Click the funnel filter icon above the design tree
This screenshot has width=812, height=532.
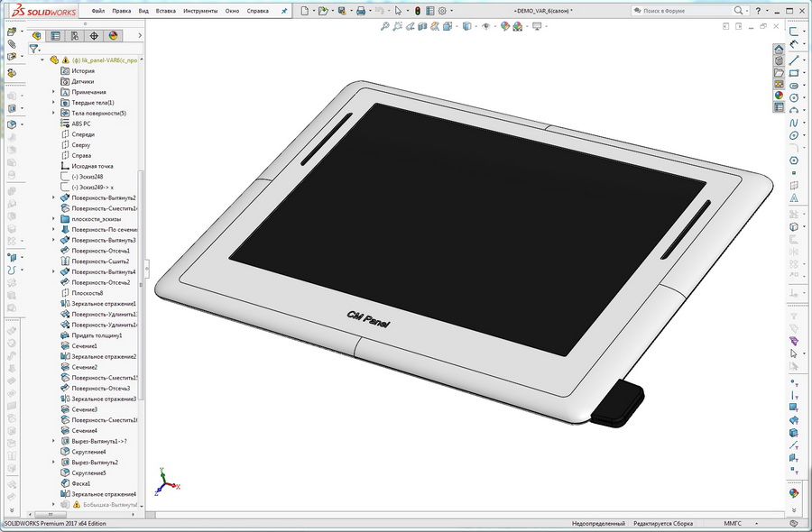click(x=33, y=47)
